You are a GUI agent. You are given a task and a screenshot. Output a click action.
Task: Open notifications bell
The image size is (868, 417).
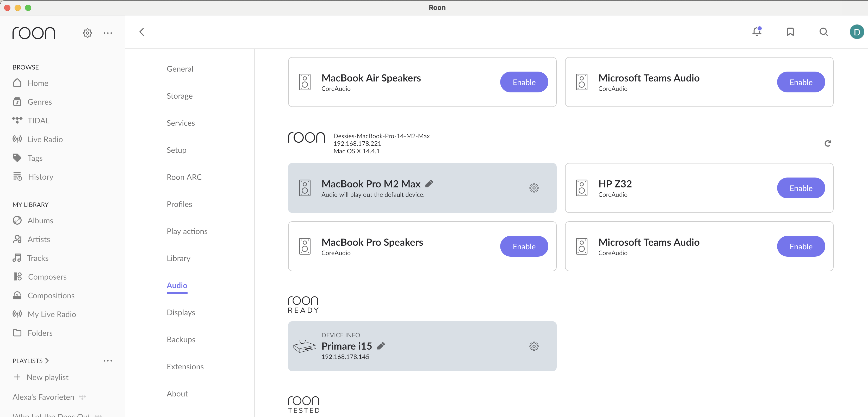click(x=757, y=32)
